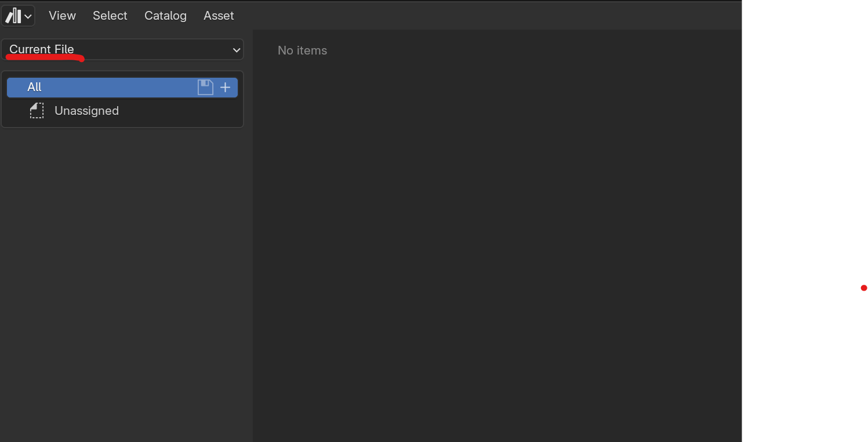Open the Catalog menu
868x442 pixels.
pos(165,16)
